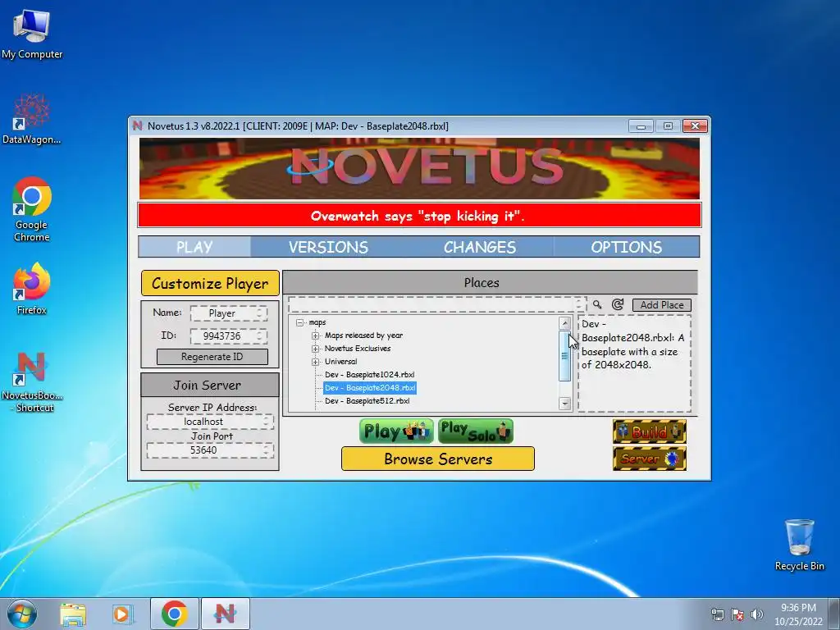Click the Maps released by year label
This screenshot has width=840, height=630.
[363, 336]
